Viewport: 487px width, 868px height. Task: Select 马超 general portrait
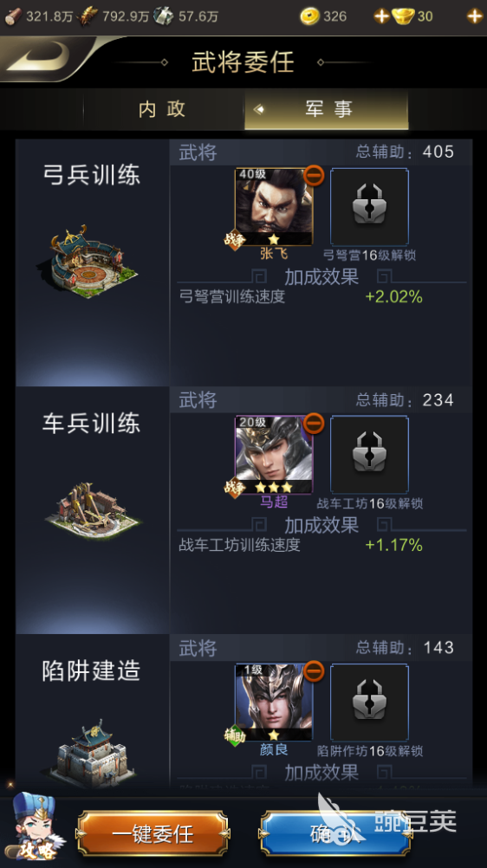coord(274,455)
